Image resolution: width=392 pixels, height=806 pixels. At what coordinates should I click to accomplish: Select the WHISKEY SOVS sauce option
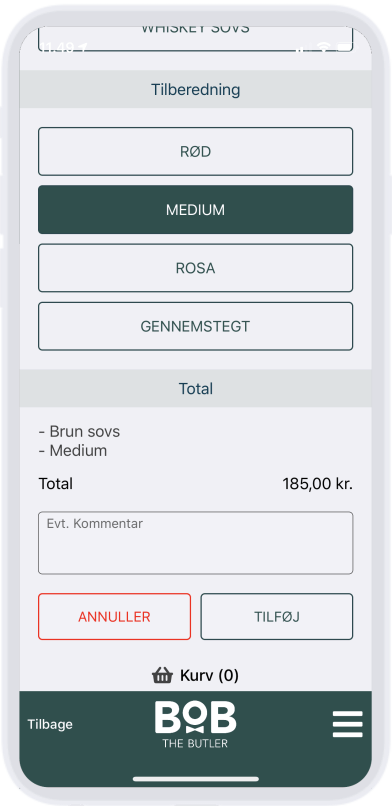pos(195,37)
